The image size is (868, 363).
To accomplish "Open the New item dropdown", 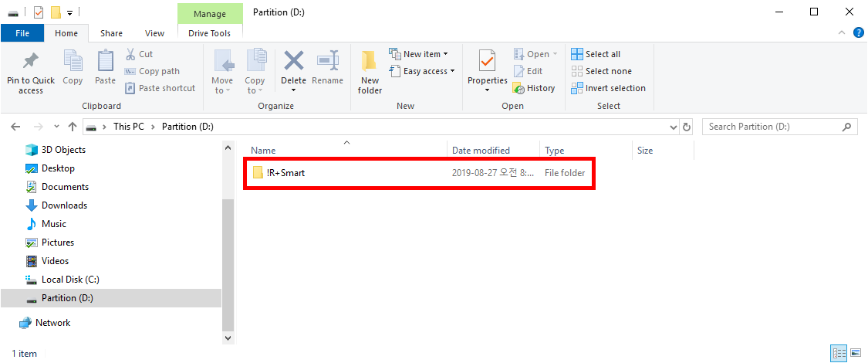I will [x=418, y=54].
